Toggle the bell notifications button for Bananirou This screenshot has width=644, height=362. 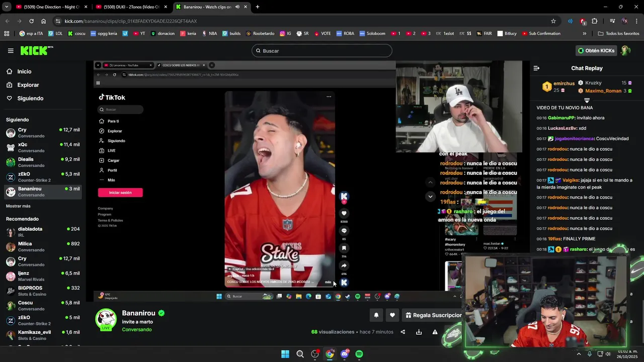click(376, 315)
